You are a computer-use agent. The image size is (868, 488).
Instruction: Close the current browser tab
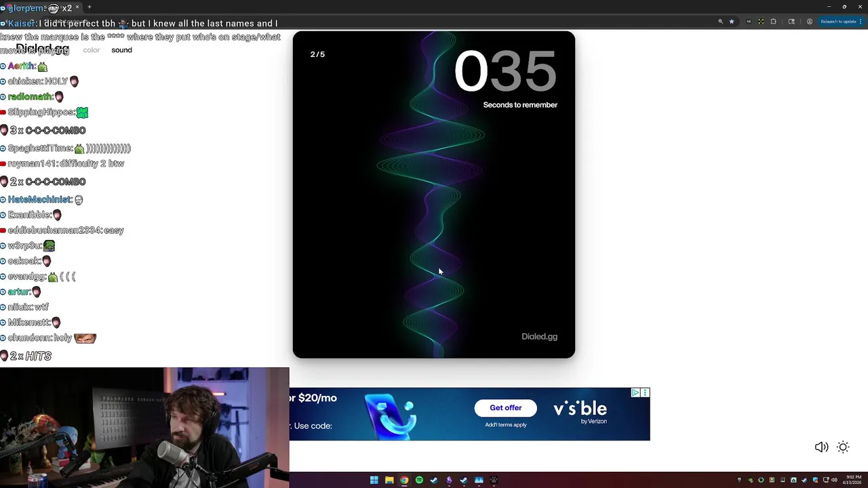(x=77, y=7)
